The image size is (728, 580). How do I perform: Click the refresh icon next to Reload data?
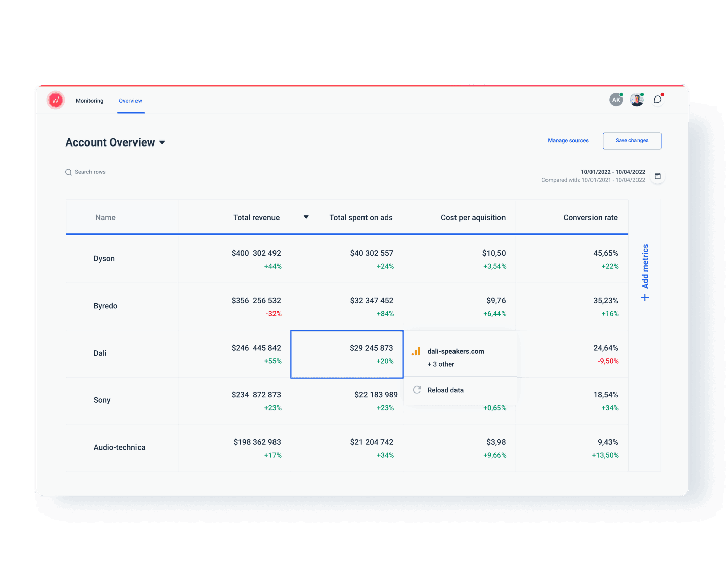pos(416,390)
